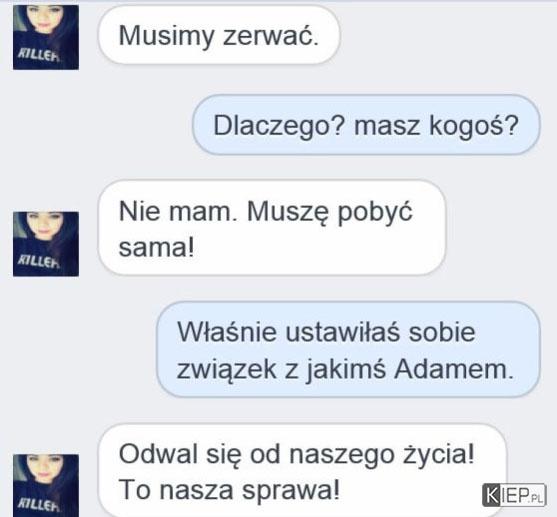Click the word "Adamem" in blue message

tap(454, 369)
